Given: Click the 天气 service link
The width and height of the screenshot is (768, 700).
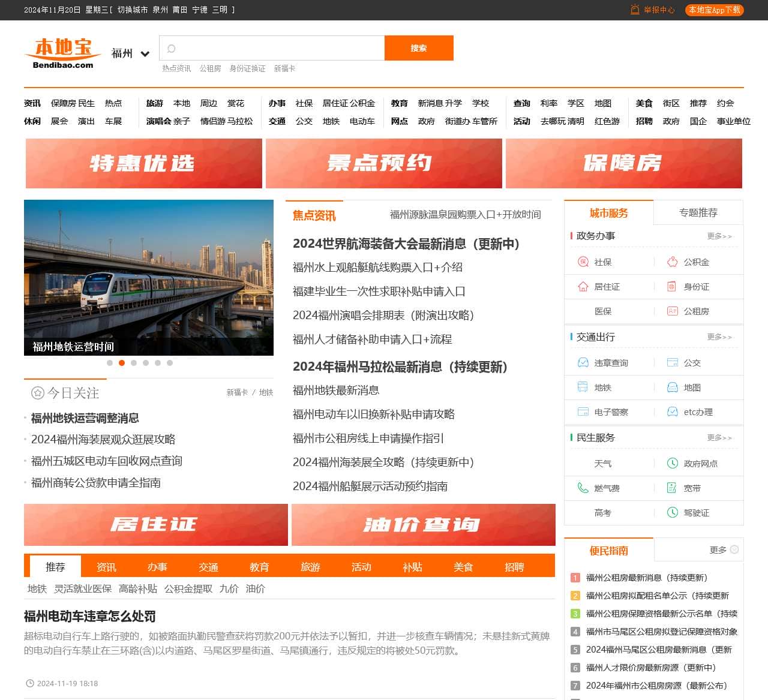Looking at the screenshot, I should [603, 464].
